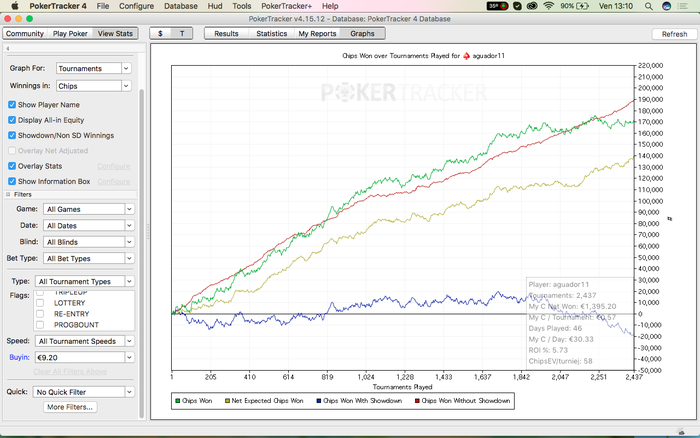Open the Bet Type dropdown

tap(88, 259)
